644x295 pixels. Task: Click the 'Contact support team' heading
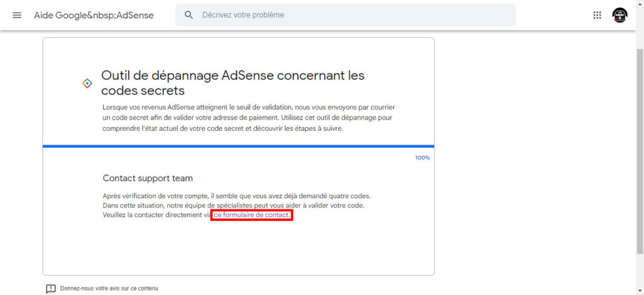(147, 178)
